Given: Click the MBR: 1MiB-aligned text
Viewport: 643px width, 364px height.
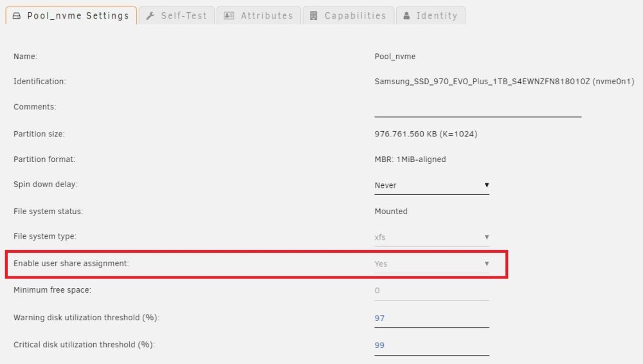Looking at the screenshot, I should (x=410, y=159).
